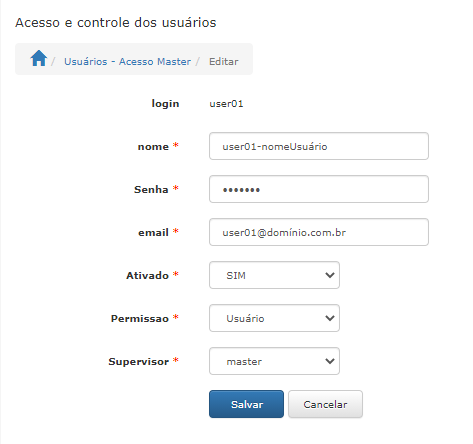473x444 pixels.
Task: Click into the Senha password field
Action: tap(319, 189)
